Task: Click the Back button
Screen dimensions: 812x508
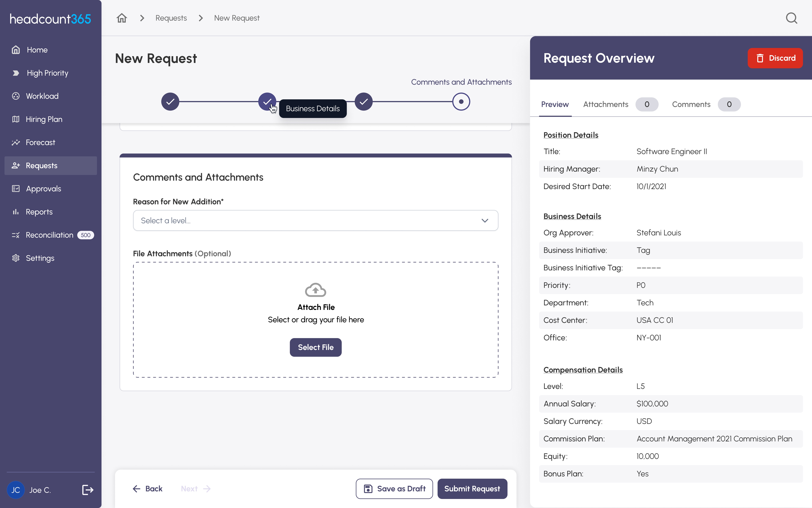Action: tap(148, 489)
